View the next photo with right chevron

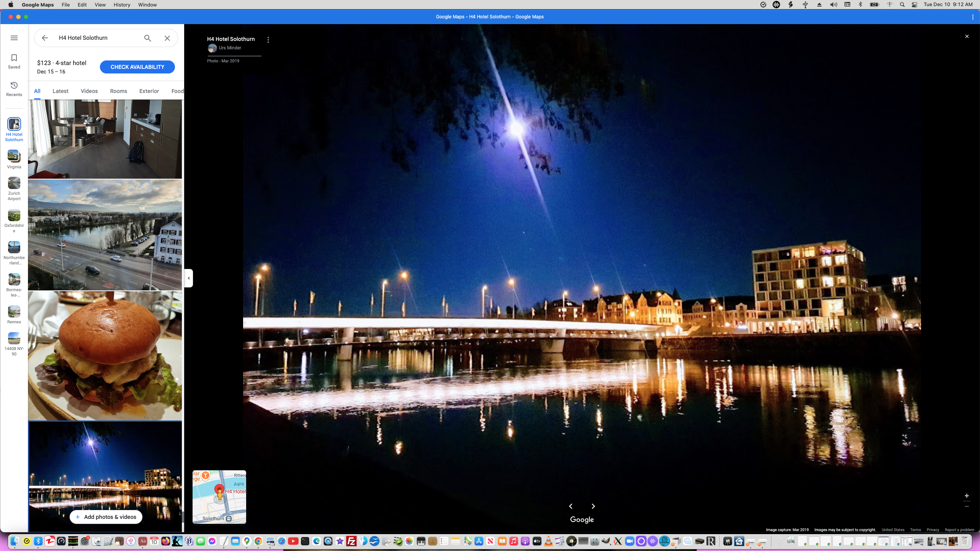pyautogui.click(x=593, y=506)
